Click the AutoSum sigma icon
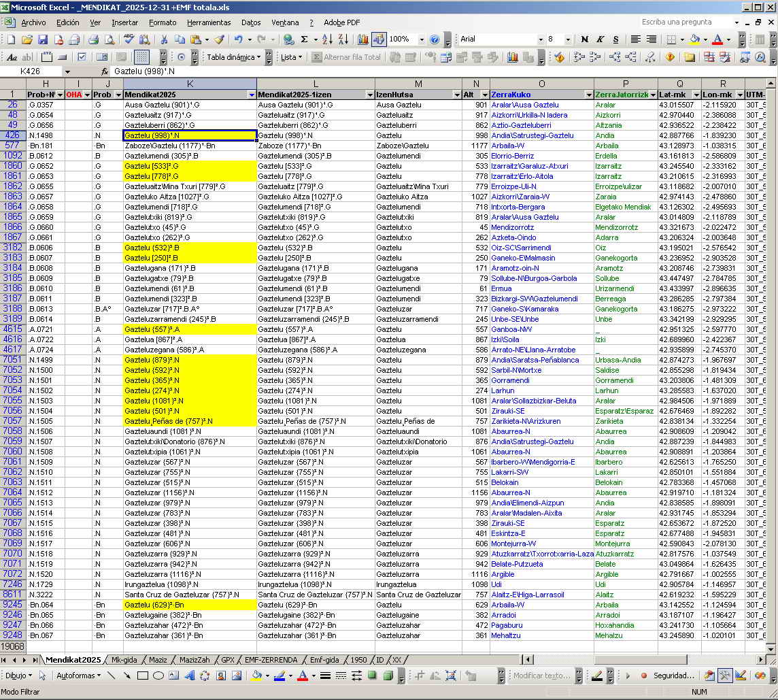 [304, 39]
